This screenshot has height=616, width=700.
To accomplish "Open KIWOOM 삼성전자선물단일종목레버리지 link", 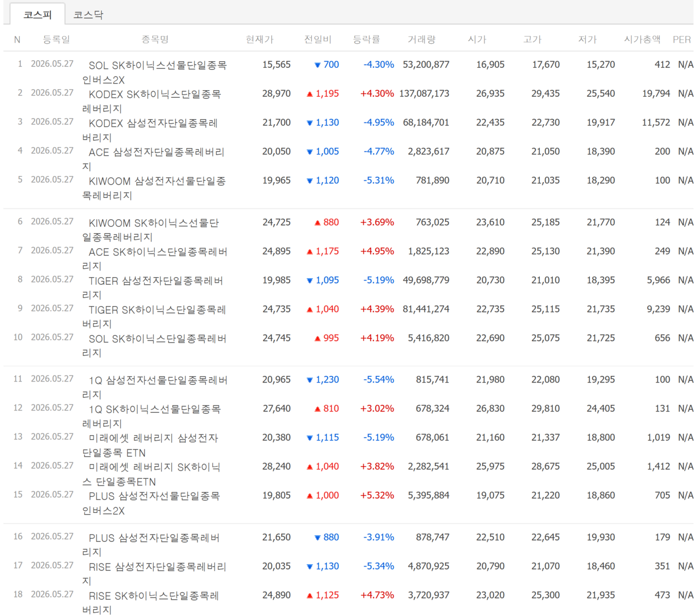I will pyautogui.click(x=154, y=188).
